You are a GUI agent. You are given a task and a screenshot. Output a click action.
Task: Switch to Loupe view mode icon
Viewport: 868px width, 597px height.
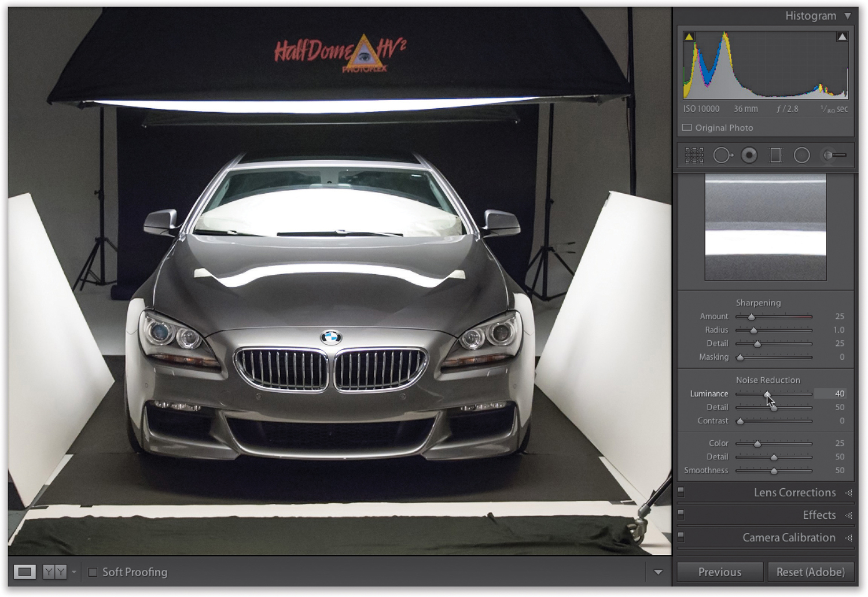(25, 572)
